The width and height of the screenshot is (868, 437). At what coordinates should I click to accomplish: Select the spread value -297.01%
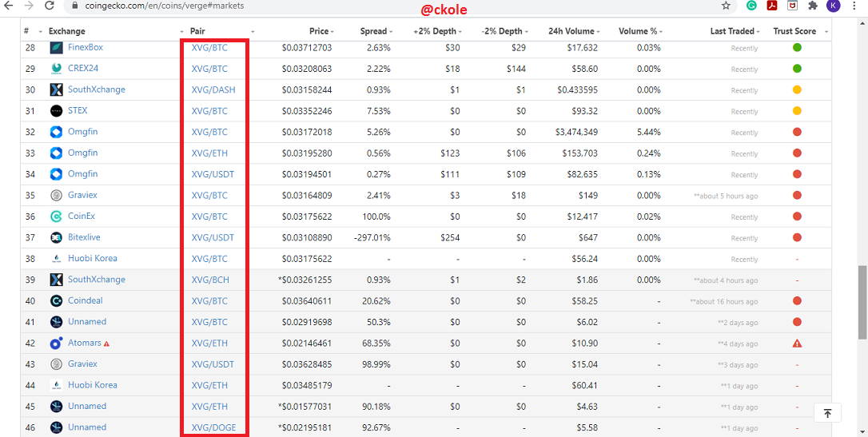[x=372, y=238]
